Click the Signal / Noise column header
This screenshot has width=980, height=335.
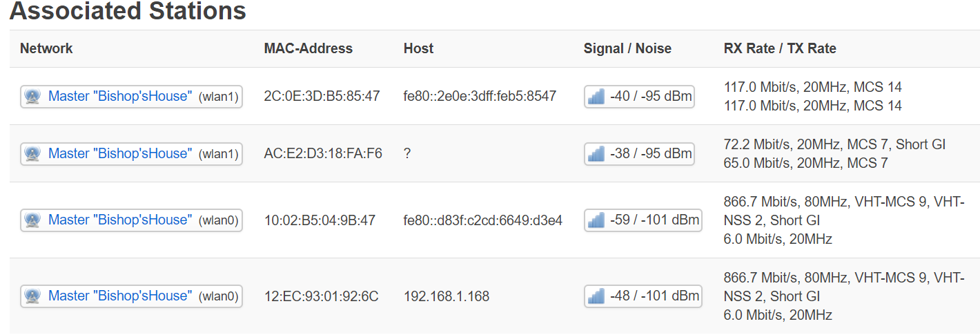(x=627, y=48)
